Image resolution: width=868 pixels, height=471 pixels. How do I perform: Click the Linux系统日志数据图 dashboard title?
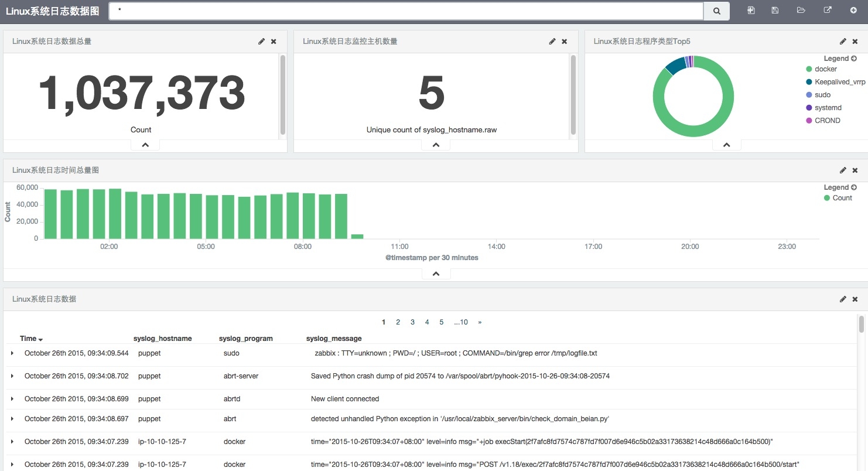coord(53,11)
